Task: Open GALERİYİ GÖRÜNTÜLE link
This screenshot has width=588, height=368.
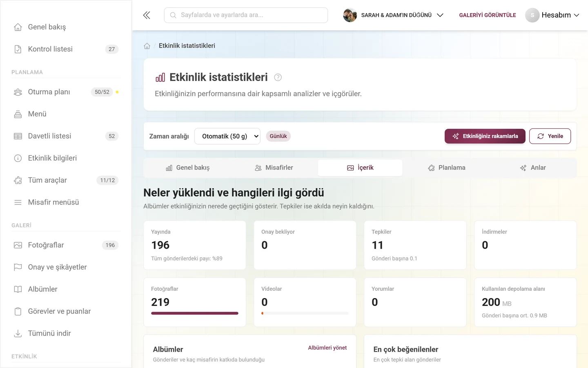Action: (x=488, y=15)
